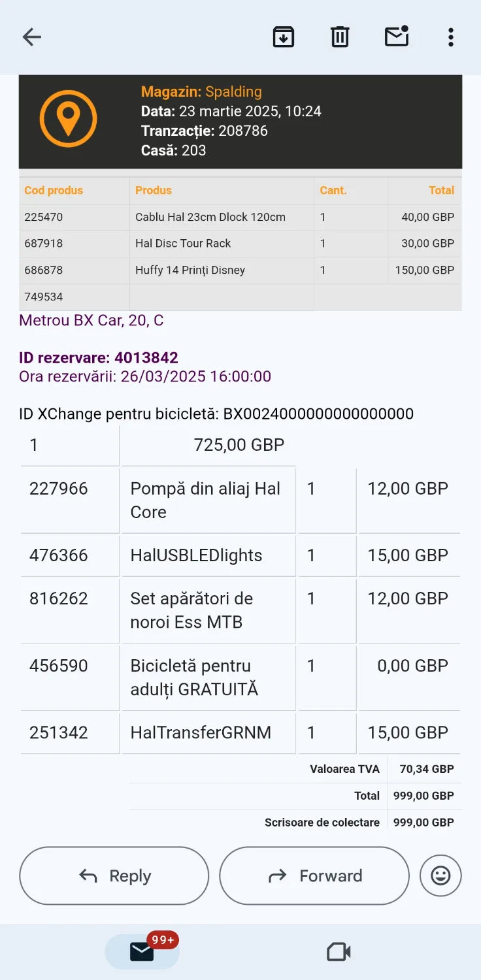
Task: Select the Total 999,00 GBP value
Action: 423,796
